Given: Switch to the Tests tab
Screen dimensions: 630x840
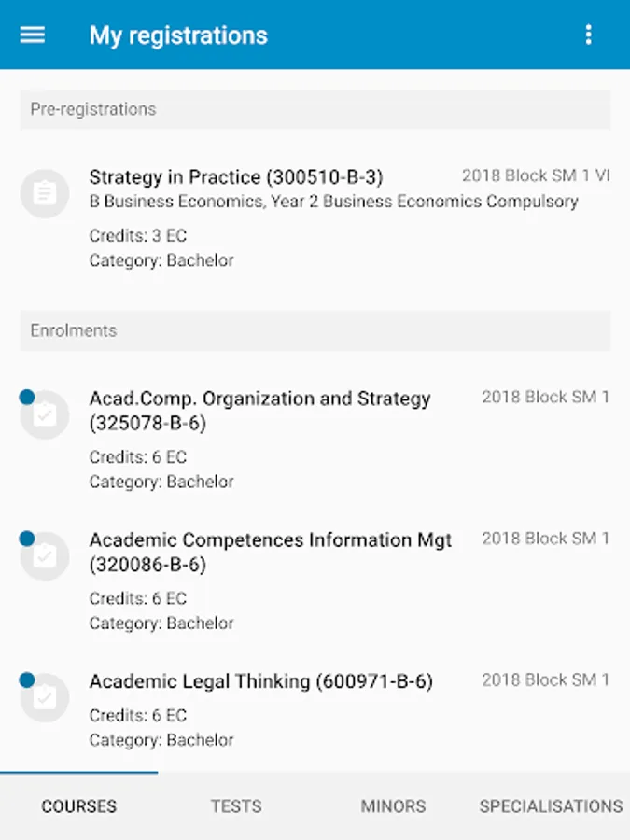Looking at the screenshot, I should coord(236,806).
